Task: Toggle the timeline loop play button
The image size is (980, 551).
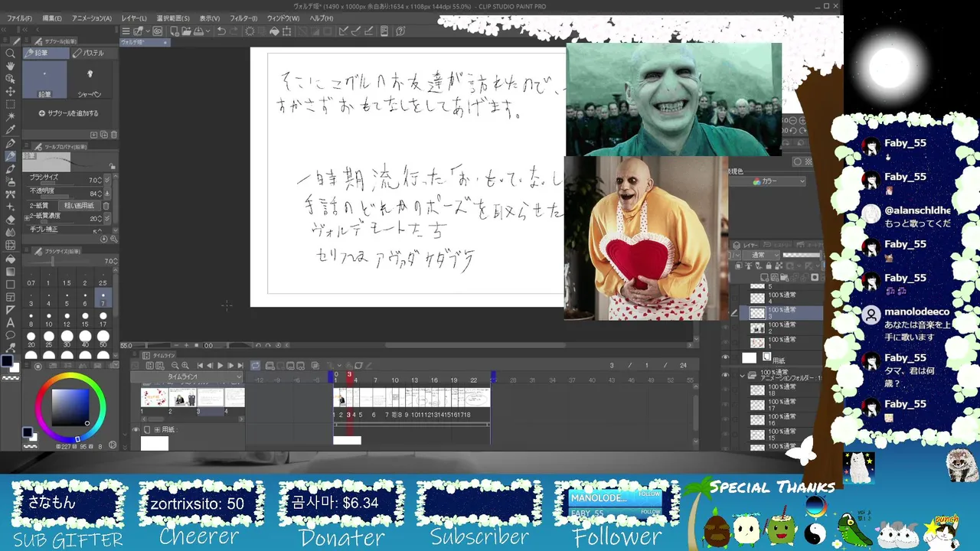Action: click(255, 366)
